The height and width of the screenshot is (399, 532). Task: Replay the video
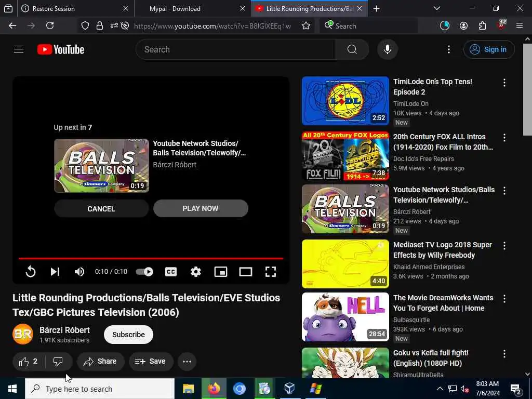[x=31, y=272]
